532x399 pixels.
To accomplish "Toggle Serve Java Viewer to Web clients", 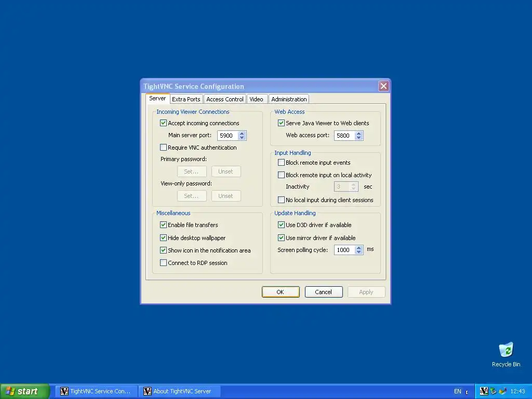I will tap(281, 123).
